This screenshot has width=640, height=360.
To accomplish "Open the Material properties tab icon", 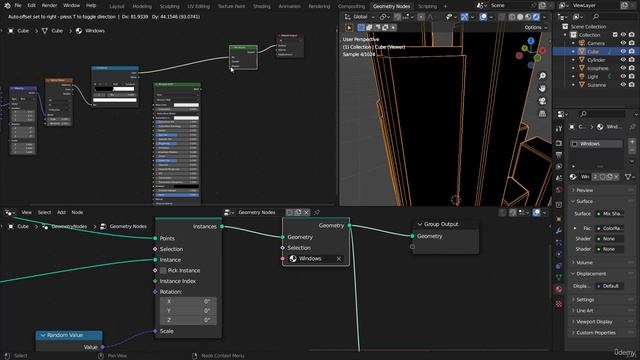I will click(559, 289).
